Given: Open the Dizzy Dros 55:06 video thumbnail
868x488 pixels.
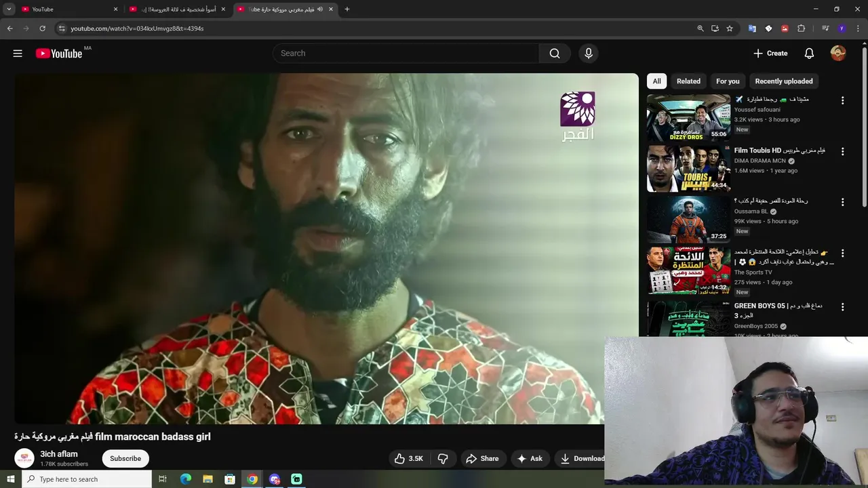Looking at the screenshot, I should [688, 118].
